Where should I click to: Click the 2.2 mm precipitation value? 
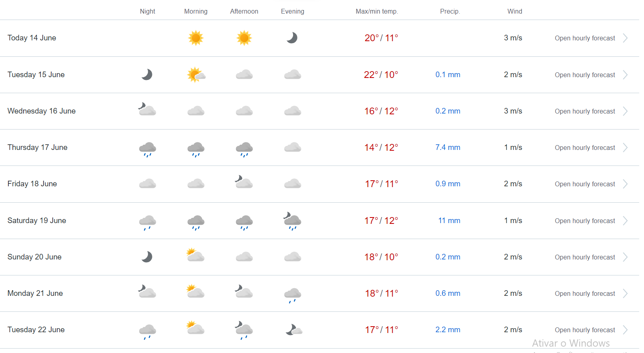click(448, 330)
